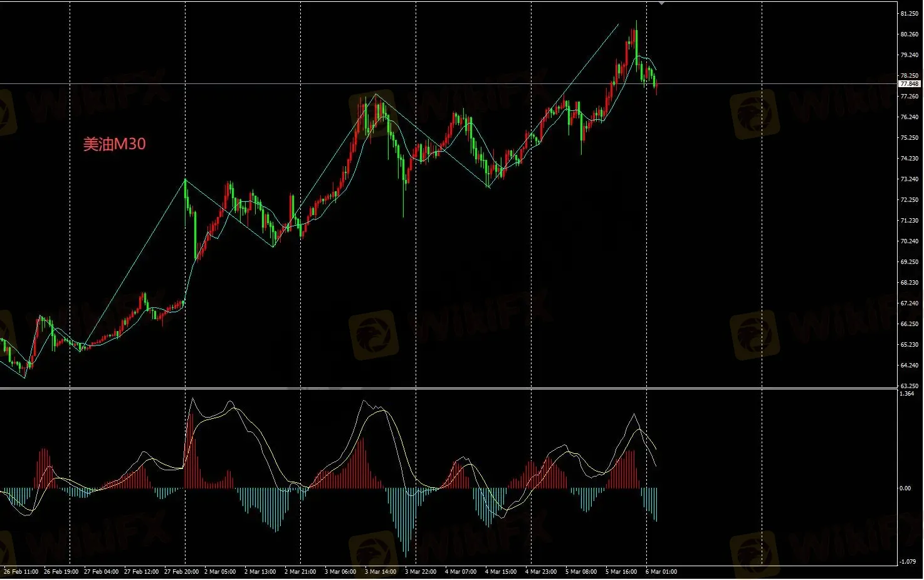Select the 26 Feb 11:00 time label

pos(21,572)
